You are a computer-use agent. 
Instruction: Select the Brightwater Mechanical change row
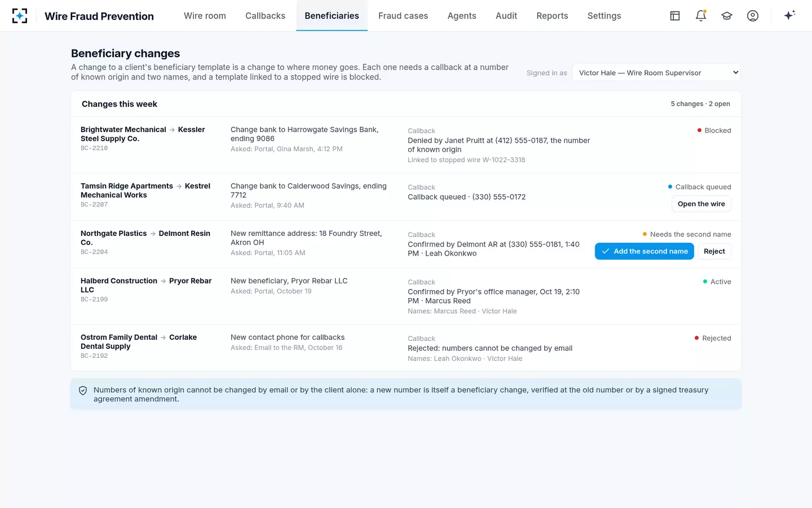406,144
